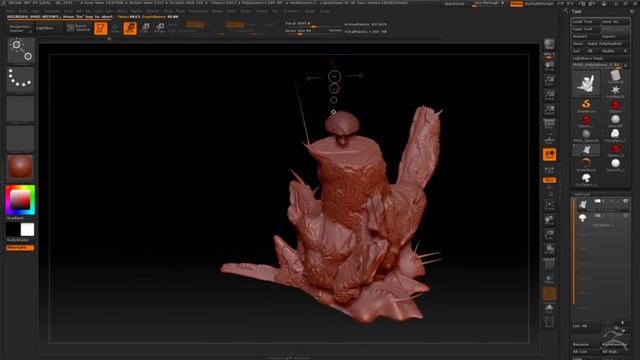
Task: Hide PolySphere subtool with its eye icon
Action: (625, 215)
